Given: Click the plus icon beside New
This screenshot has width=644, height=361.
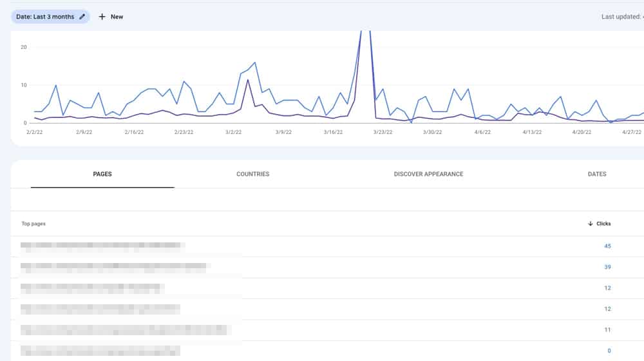Looking at the screenshot, I should click(x=102, y=17).
